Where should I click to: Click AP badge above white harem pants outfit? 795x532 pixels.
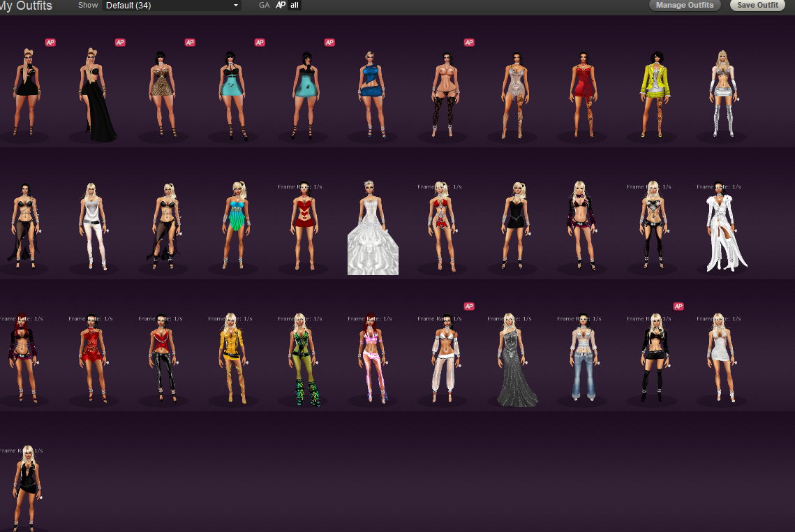click(469, 306)
